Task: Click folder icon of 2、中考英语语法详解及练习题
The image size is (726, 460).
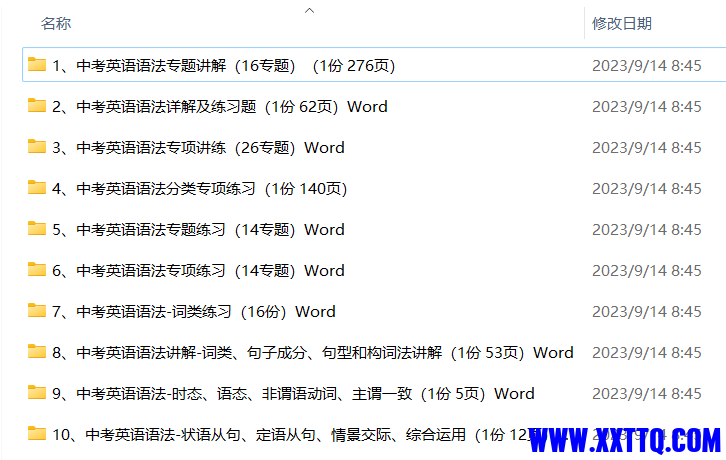Action: pyautogui.click(x=37, y=106)
